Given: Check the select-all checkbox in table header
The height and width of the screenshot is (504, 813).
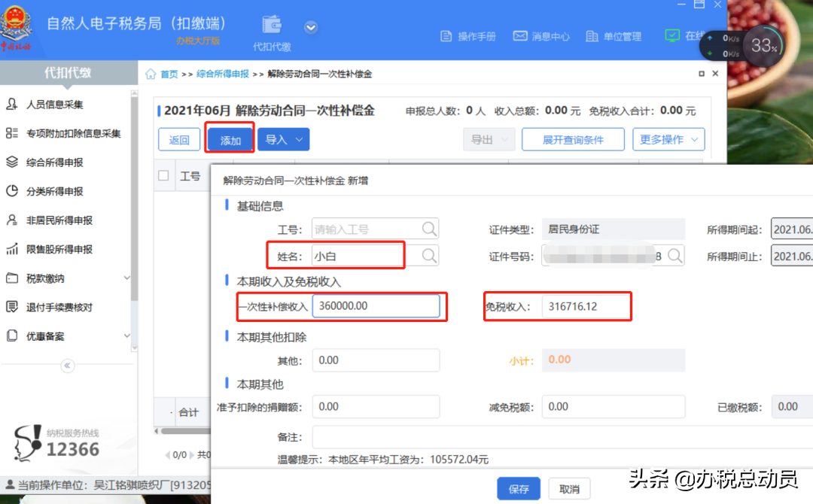Looking at the screenshot, I should (x=163, y=175).
